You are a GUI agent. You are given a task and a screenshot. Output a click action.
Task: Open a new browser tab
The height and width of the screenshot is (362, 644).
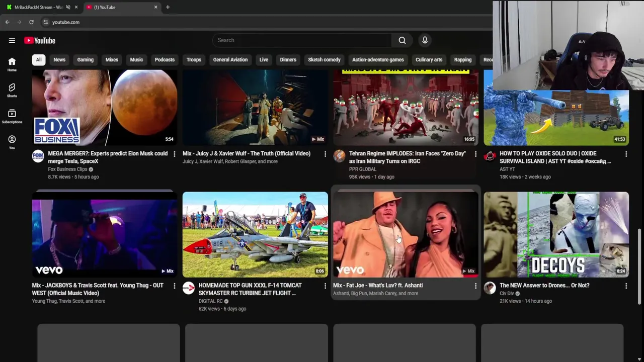pos(168,7)
